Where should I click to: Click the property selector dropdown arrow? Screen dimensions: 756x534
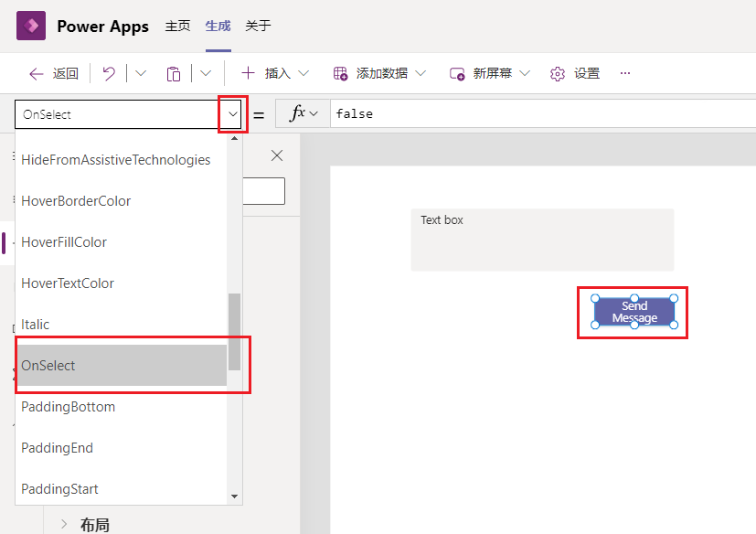tap(233, 114)
